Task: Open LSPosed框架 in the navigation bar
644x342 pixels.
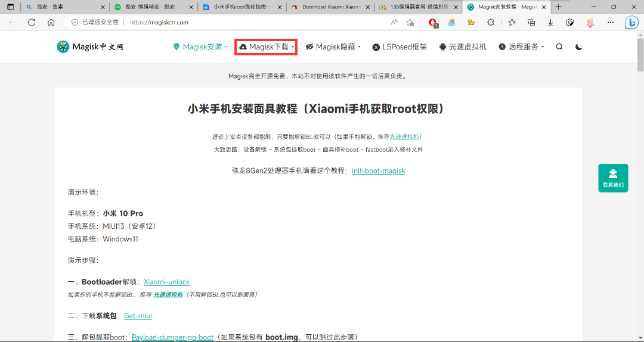Action: tap(400, 47)
